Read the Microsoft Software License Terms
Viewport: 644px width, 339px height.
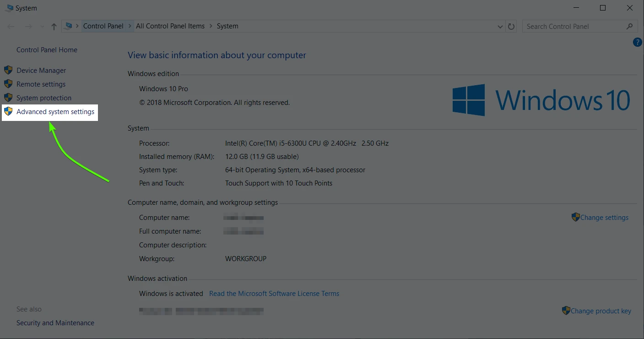point(274,294)
